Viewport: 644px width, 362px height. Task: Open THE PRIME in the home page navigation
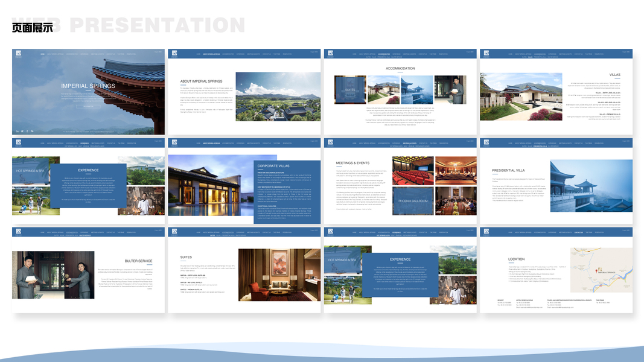click(x=121, y=54)
